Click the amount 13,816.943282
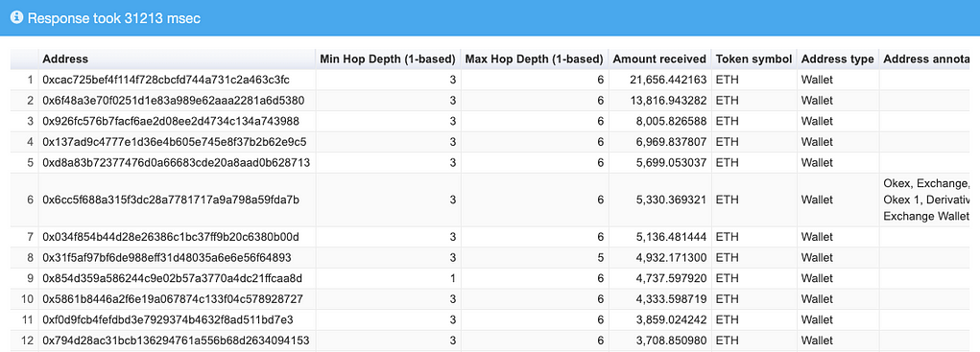This screenshot has width=980, height=352. click(x=669, y=101)
